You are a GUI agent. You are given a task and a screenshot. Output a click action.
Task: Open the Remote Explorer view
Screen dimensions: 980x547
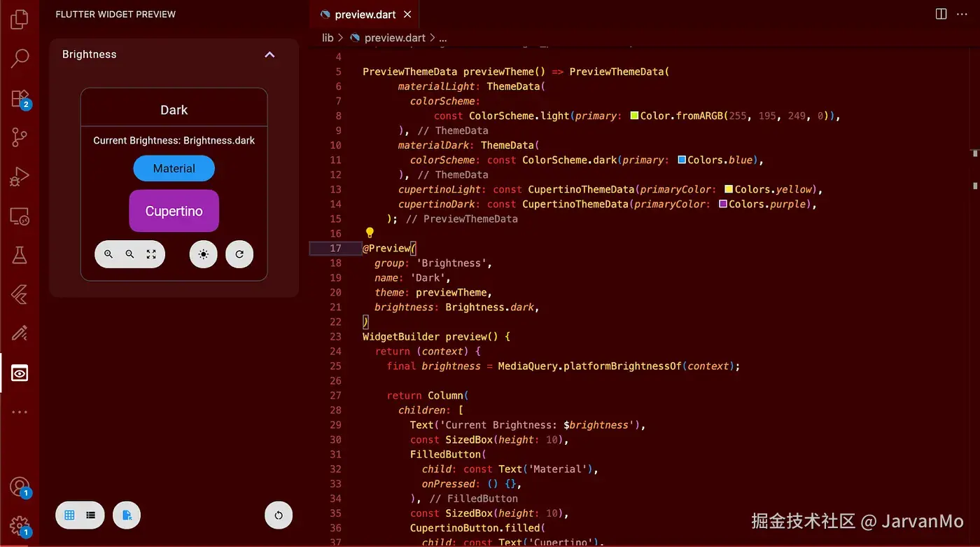[x=20, y=216]
